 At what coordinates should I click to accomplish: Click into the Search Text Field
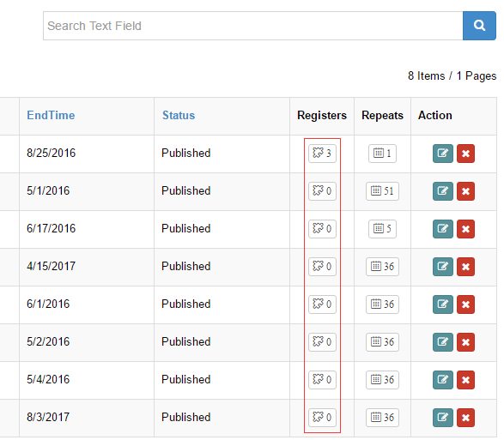(x=253, y=26)
